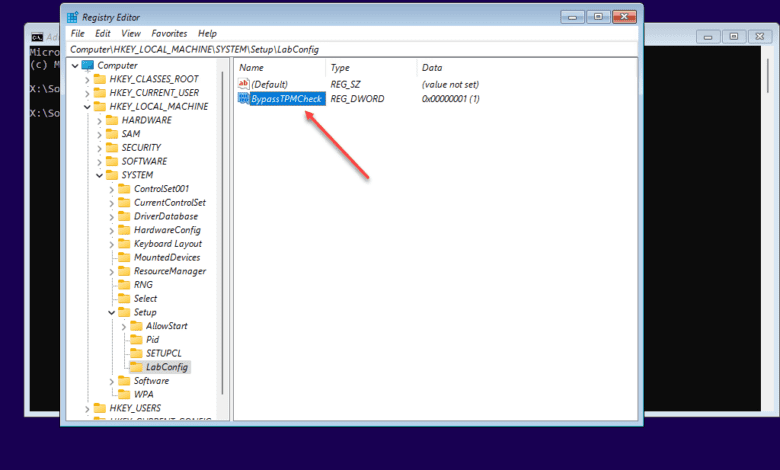Select the CurrentControlSet key
This screenshot has height=470, width=780.
pos(170,202)
